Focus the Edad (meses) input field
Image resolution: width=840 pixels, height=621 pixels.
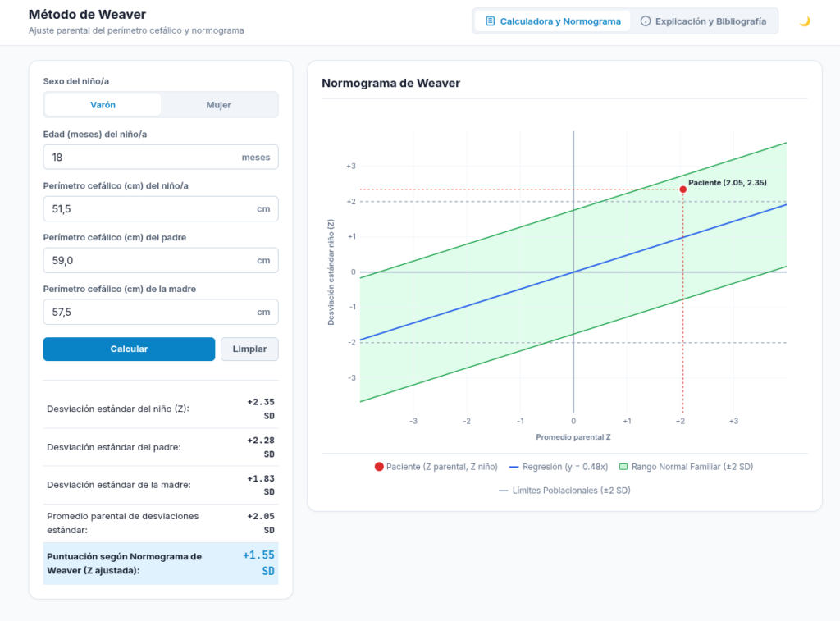[161, 157]
